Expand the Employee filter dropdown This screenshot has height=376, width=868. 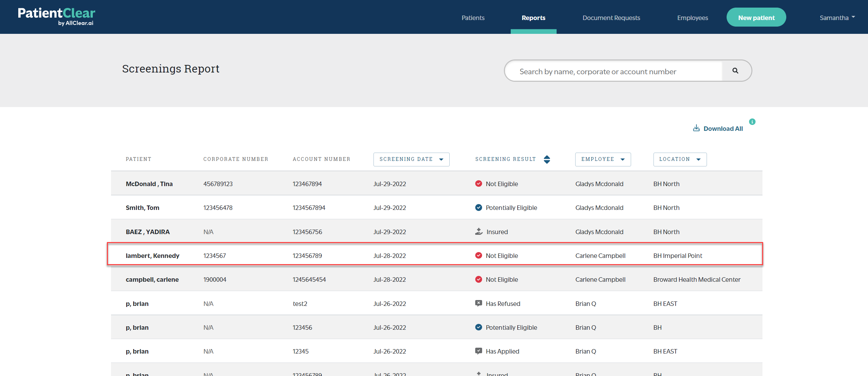point(602,160)
